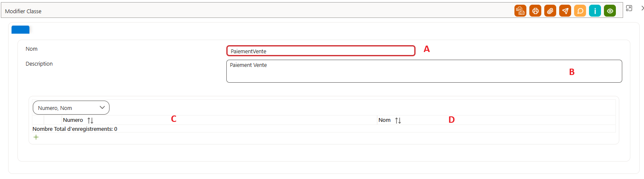This screenshot has width=644, height=179.
Task: Sort by the Nom column arrows
Action: [x=398, y=121]
